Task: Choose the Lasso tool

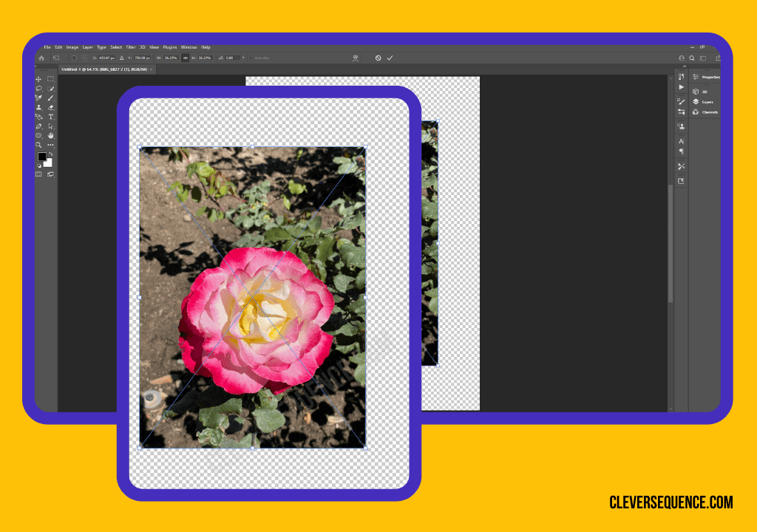Action: point(38,89)
